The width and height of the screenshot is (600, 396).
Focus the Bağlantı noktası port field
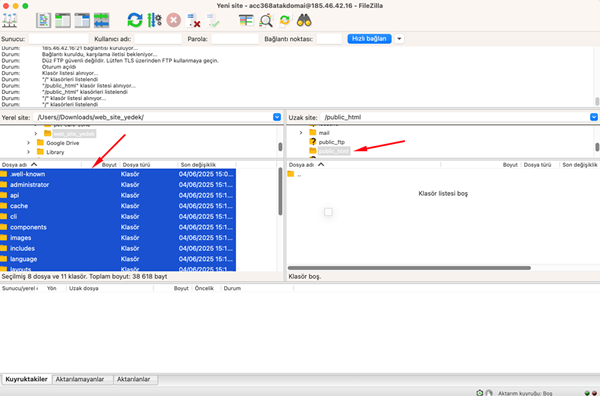(x=329, y=39)
